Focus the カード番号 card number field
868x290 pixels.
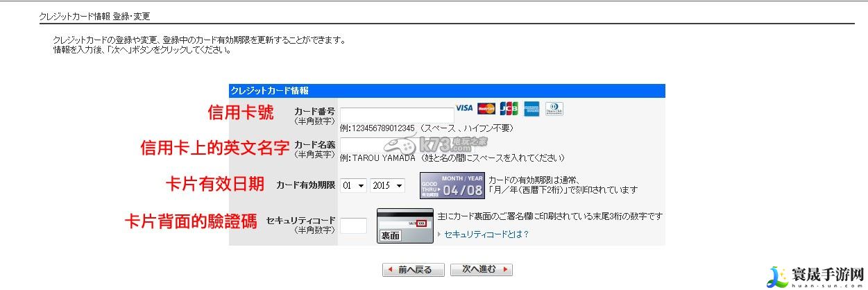397,116
